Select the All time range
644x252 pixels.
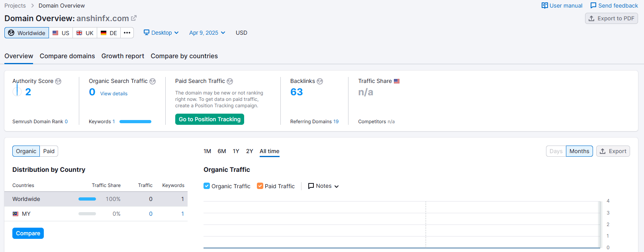click(x=270, y=151)
